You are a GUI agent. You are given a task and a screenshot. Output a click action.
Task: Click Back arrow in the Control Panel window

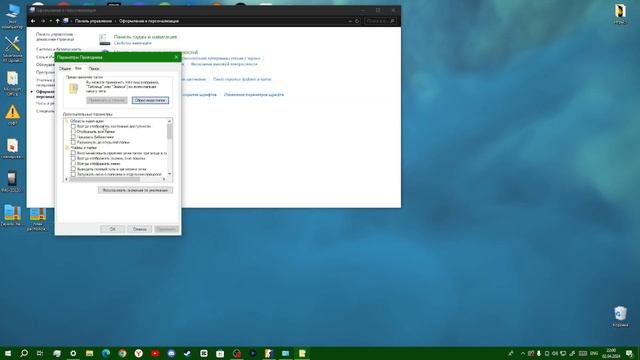[33, 21]
